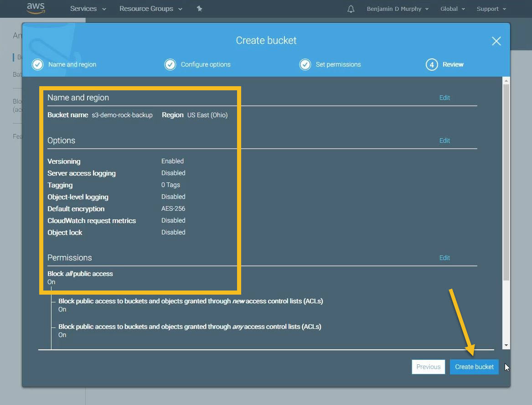
Task: Click the any access control lists setting
Action: 190,327
